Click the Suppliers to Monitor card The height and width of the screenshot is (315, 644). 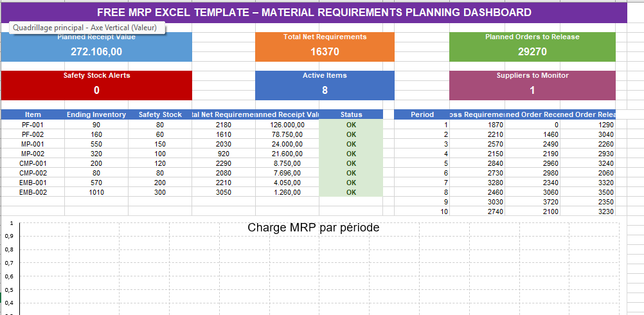pyautogui.click(x=532, y=85)
